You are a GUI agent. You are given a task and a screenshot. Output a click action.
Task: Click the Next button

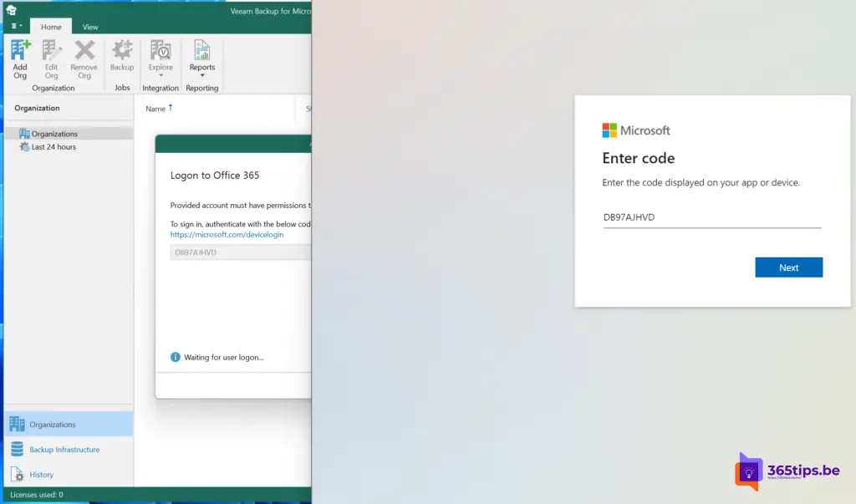point(789,267)
